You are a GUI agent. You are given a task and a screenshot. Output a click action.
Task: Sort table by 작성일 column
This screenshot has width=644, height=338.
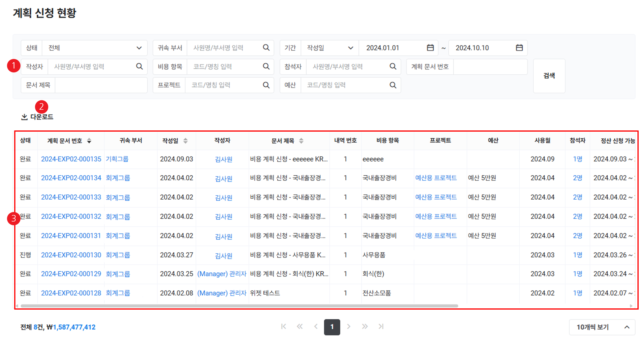tap(185, 140)
